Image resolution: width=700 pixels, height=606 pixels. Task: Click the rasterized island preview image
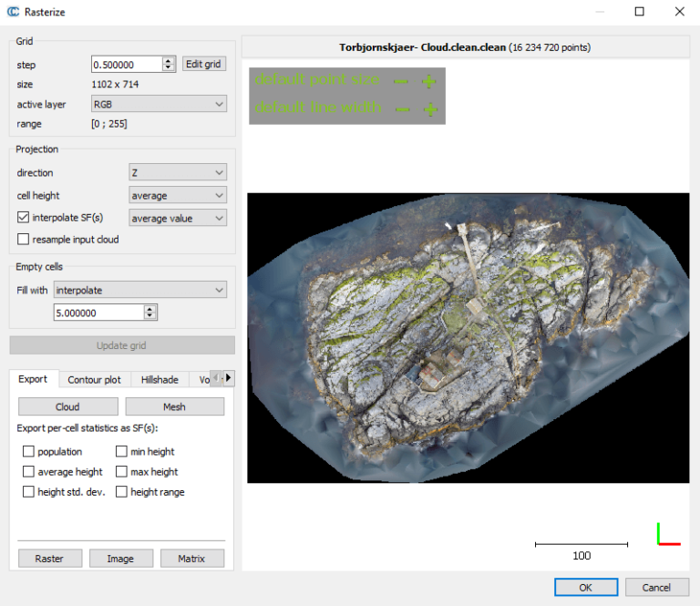[x=468, y=338]
